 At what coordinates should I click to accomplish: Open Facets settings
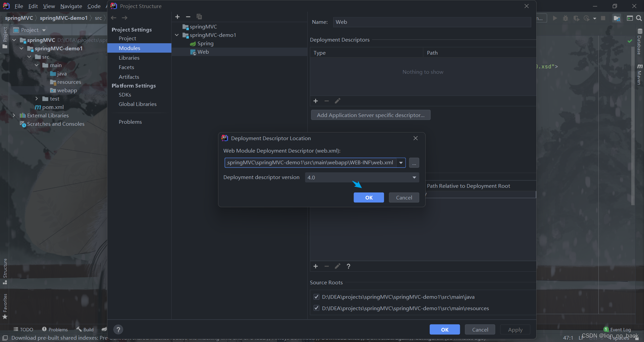pos(126,67)
